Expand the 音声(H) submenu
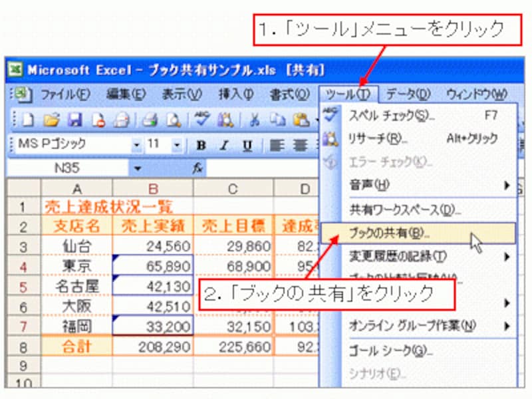Image resolution: width=532 pixels, height=399 pixels. (x=507, y=186)
